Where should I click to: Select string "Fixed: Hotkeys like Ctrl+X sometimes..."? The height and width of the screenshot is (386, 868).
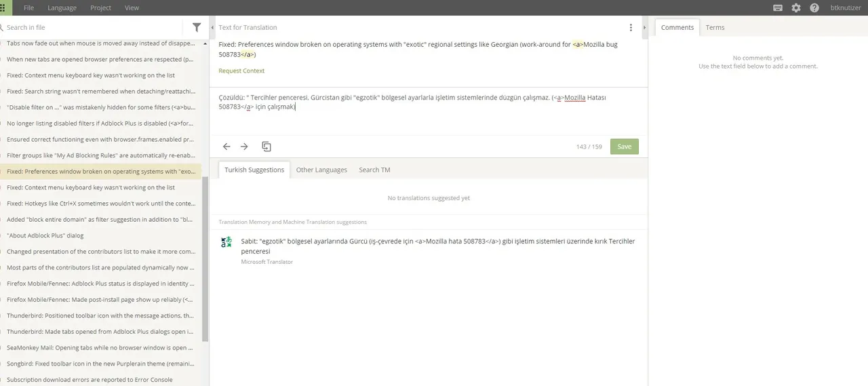click(x=101, y=204)
